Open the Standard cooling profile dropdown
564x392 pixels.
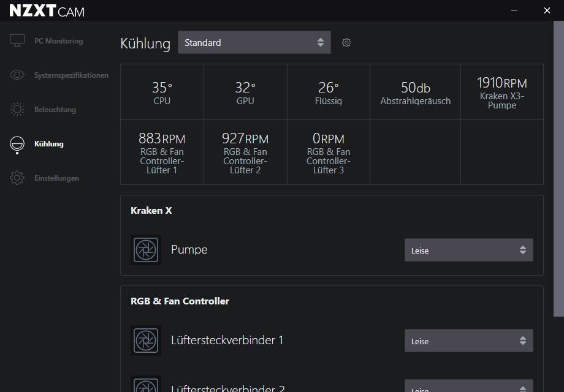254,43
